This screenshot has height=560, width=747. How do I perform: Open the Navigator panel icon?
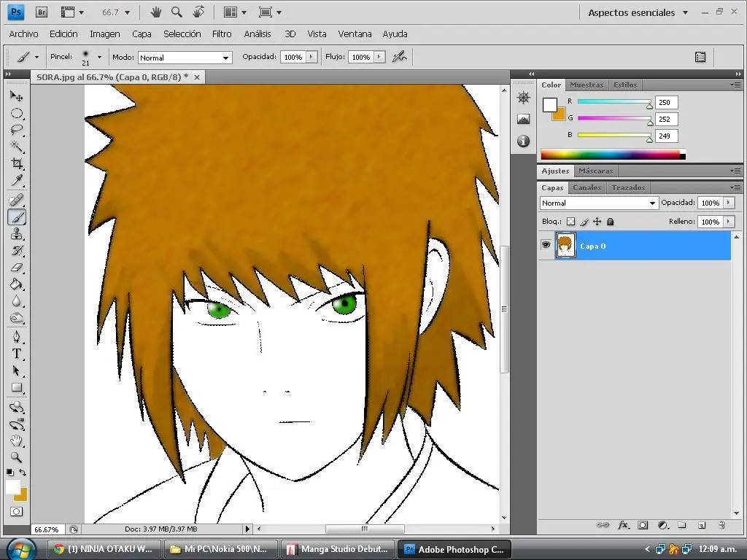pyautogui.click(x=524, y=98)
